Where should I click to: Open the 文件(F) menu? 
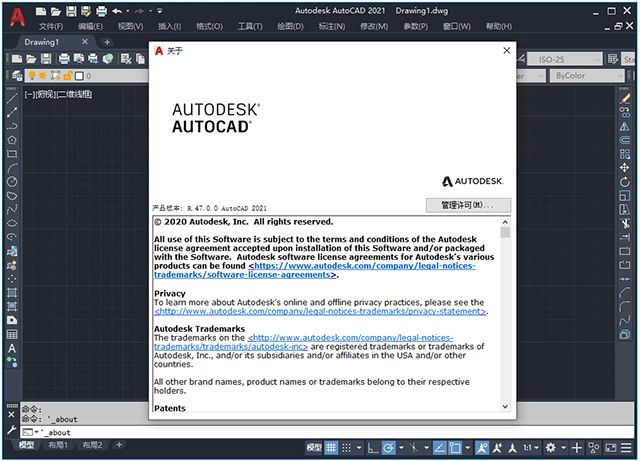51,27
